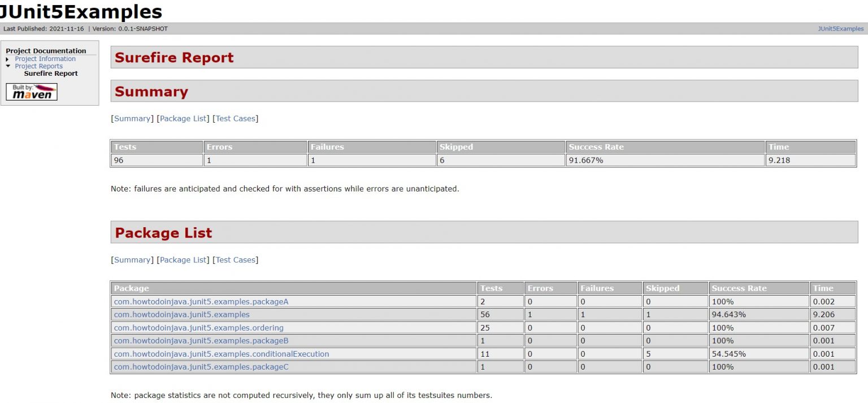Click Summary link below the Package List heading
Screen dimensions: 868x403
[x=132, y=259]
